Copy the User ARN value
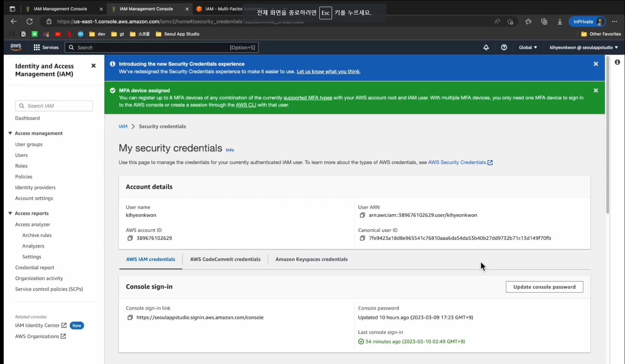625x364 pixels. coord(363,215)
